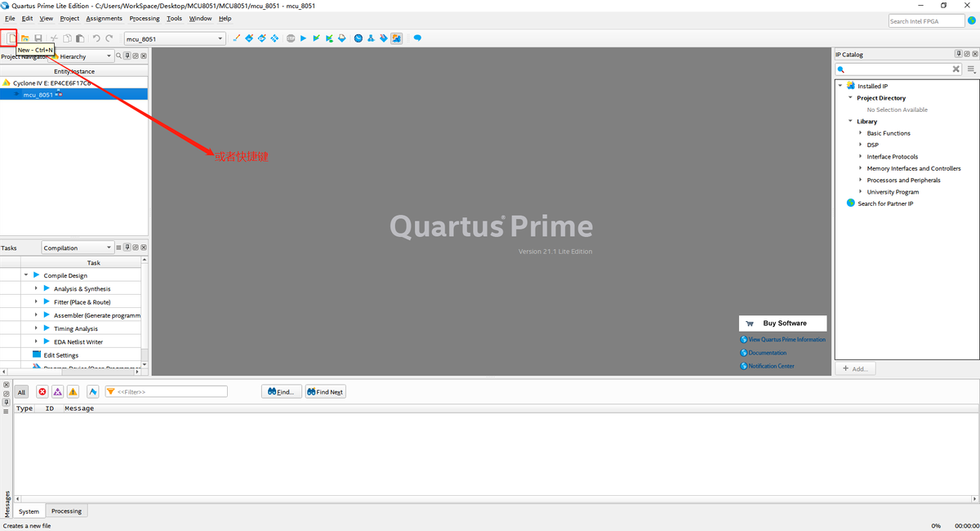Start Analysis & Elaboration toolbar icon
Image resolution: width=980 pixels, height=531 pixels.
click(x=316, y=38)
